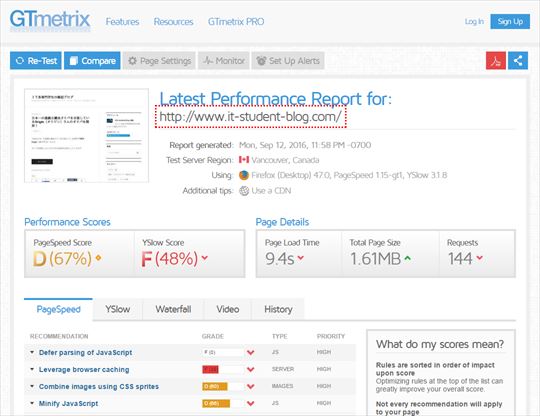
Task: Open the Resources menu
Action: (174, 22)
